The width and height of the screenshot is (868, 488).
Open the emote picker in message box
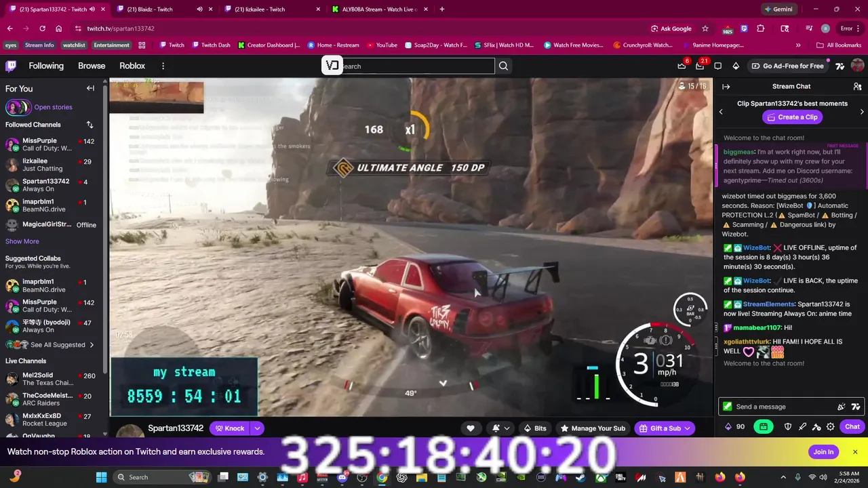pyautogui.click(x=842, y=407)
